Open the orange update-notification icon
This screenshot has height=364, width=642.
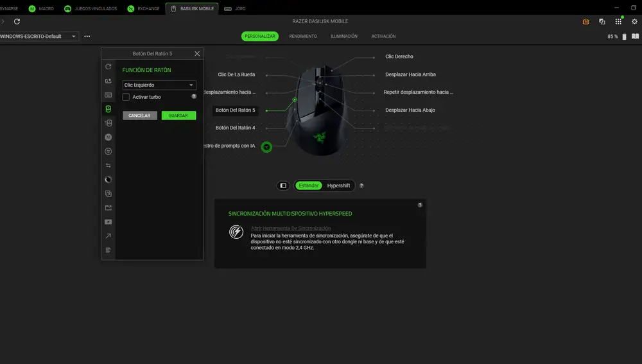(586, 21)
